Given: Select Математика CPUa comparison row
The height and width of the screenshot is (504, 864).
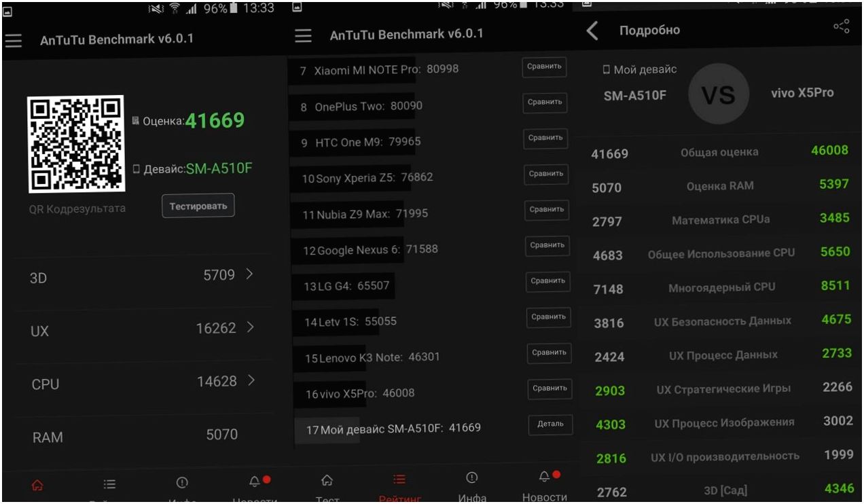Looking at the screenshot, I should point(720,220).
